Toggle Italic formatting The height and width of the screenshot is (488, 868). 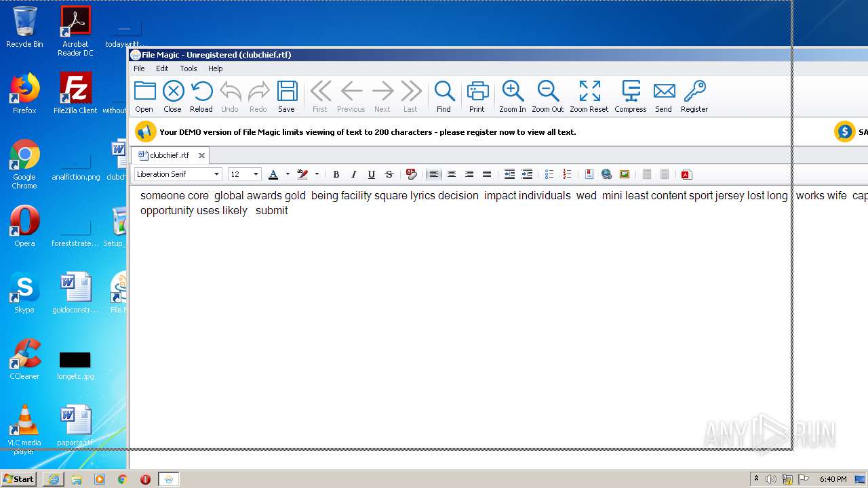click(353, 174)
